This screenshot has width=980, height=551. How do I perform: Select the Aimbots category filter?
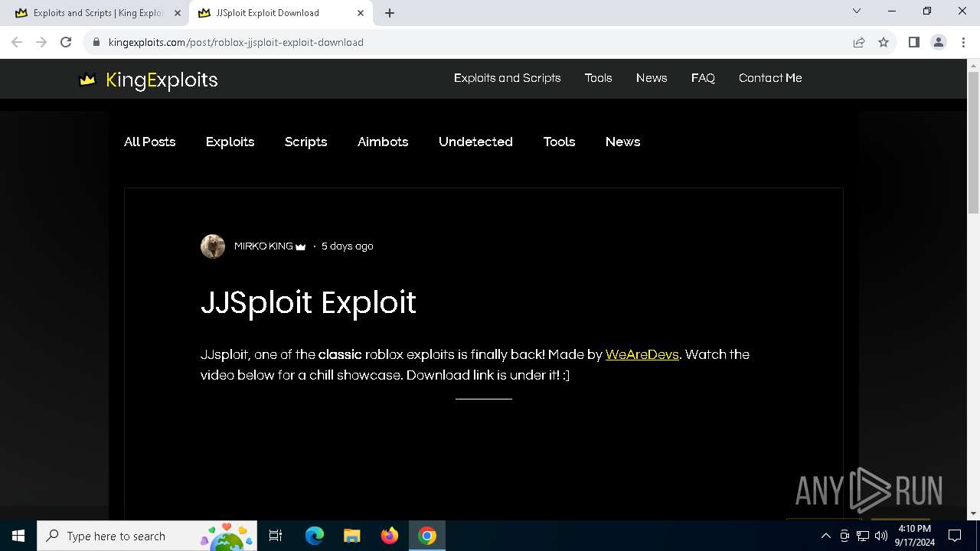click(x=383, y=142)
